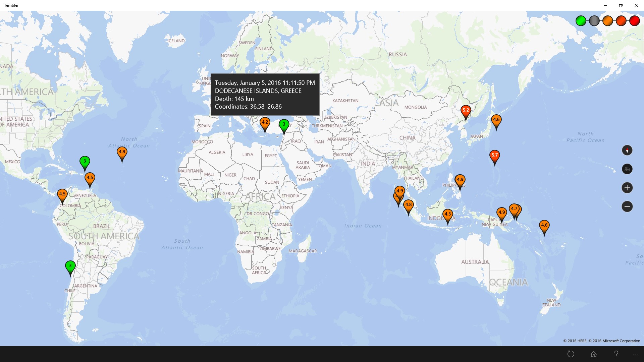Select the 4.9 Atlantic Ocean quake marker
This screenshot has height=362, width=644.
[122, 152]
